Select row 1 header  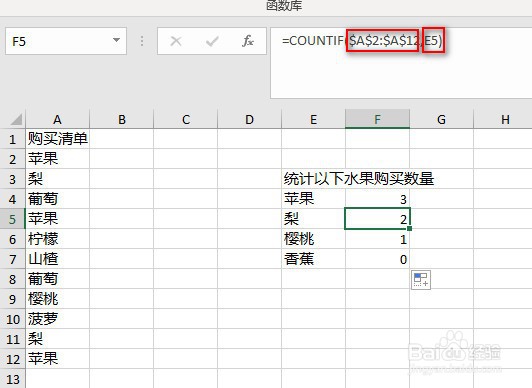(13, 139)
